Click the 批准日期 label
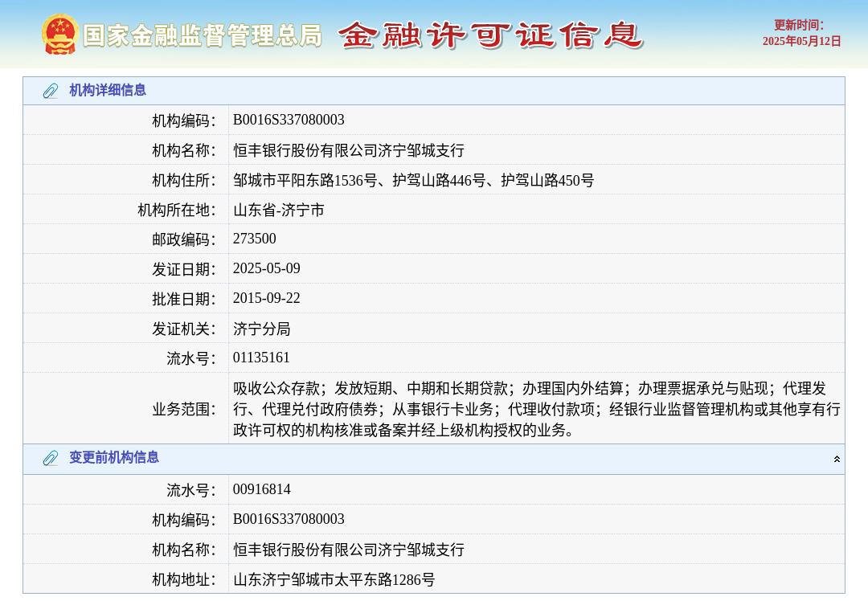Screen dimensions: 868x605 (184, 300)
